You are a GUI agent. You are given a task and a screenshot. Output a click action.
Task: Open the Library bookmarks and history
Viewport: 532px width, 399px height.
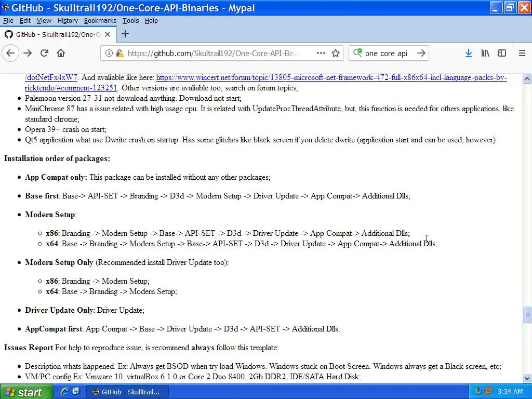pyautogui.click(x=485, y=54)
